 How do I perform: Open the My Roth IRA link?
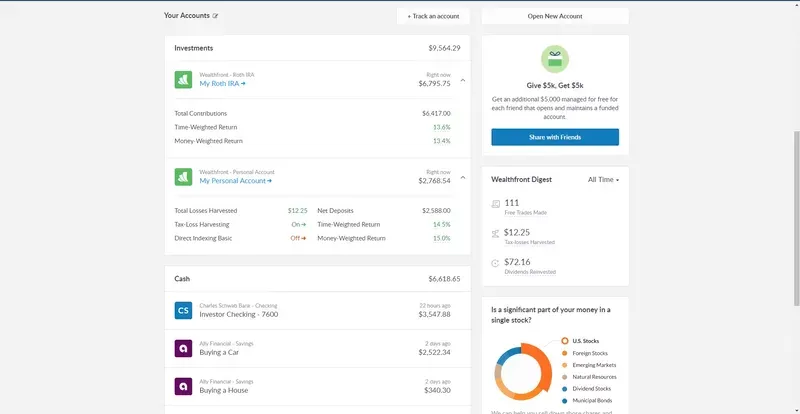(222, 83)
